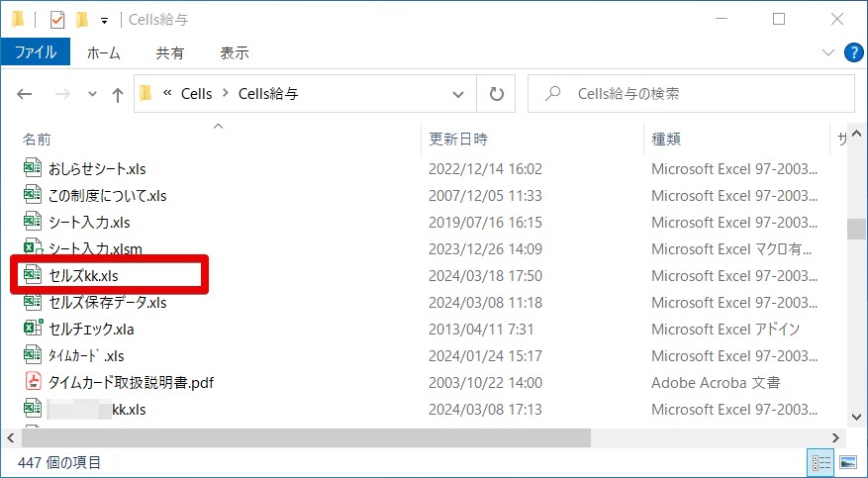The width and height of the screenshot is (868, 478).
Task: Switch to details view in status bar
Action: pyautogui.click(x=821, y=462)
